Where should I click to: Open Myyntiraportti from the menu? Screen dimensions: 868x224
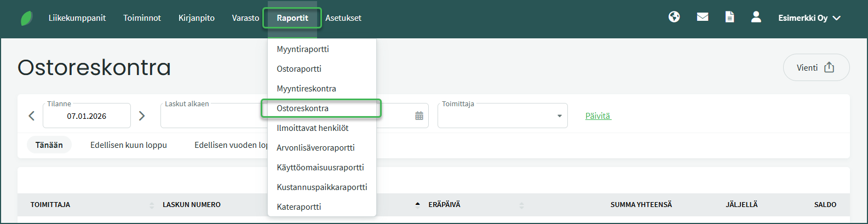[303, 49]
